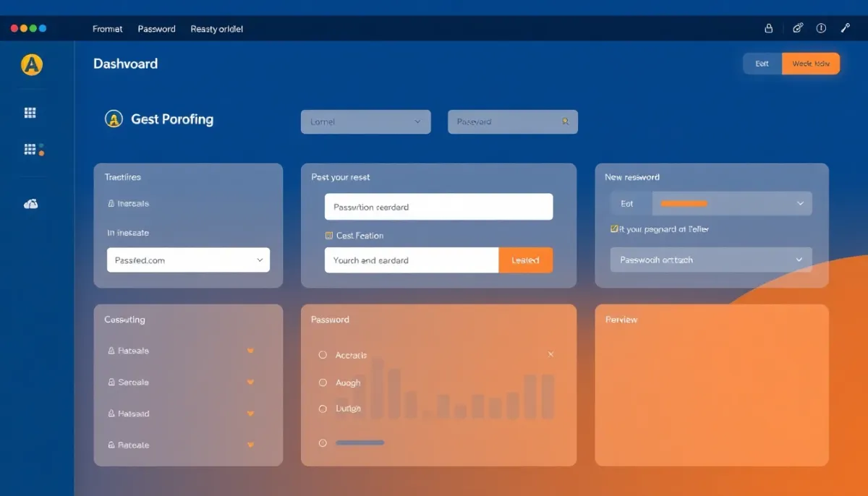Click the Pasevard input field
This screenshot has height=496, width=868.
pos(513,121)
